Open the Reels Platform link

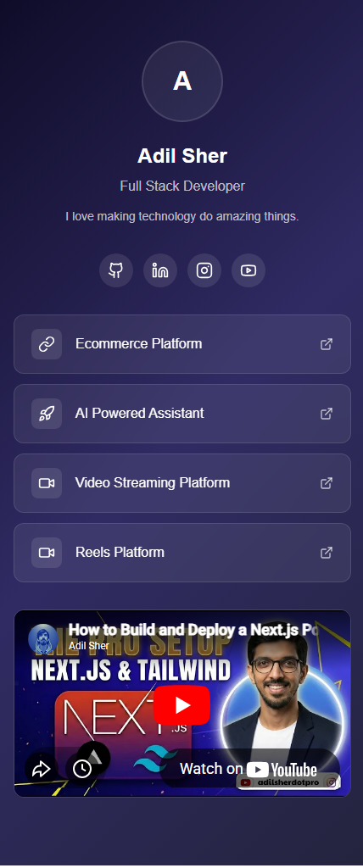[182, 553]
